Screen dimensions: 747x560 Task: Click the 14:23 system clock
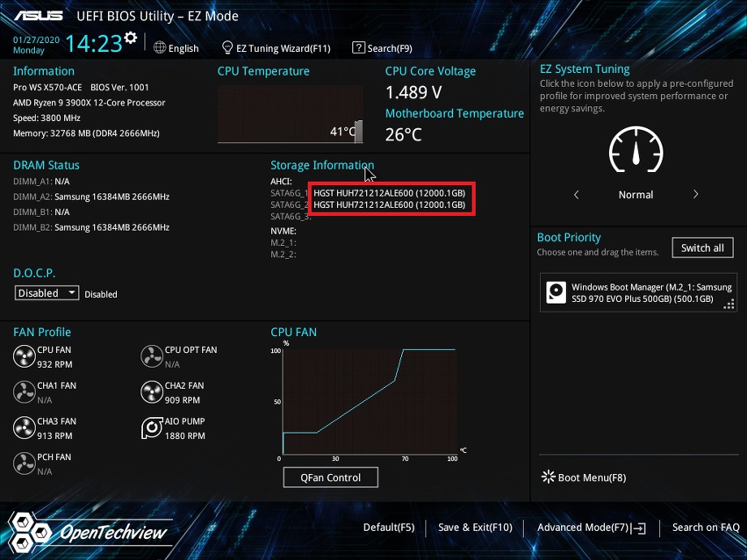tap(94, 43)
